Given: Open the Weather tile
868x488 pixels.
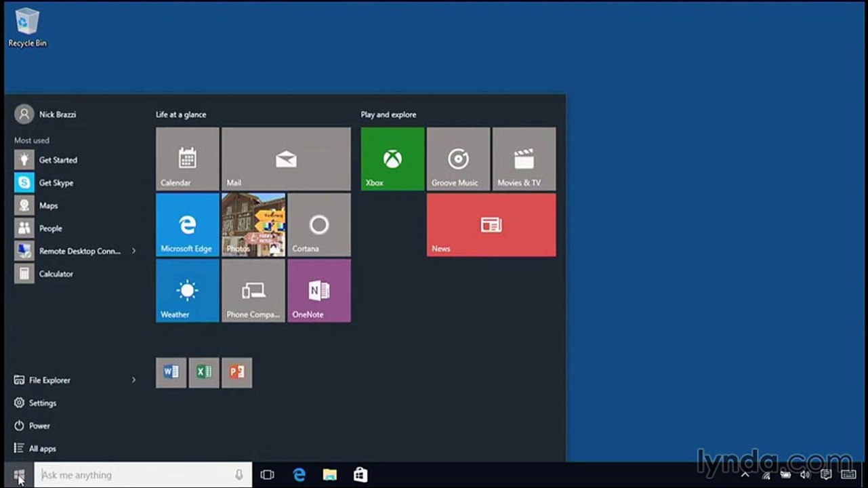Looking at the screenshot, I should pyautogui.click(x=188, y=290).
